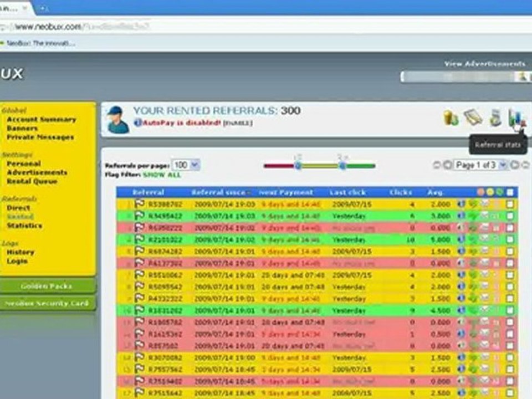The width and height of the screenshot is (532, 399).
Task: Open Personal settings in the sidebar
Action: point(24,163)
